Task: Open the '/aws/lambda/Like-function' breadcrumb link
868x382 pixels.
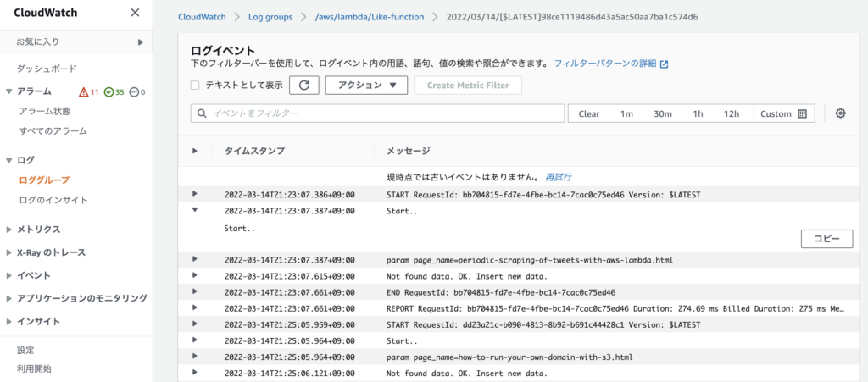Action: coord(370,17)
